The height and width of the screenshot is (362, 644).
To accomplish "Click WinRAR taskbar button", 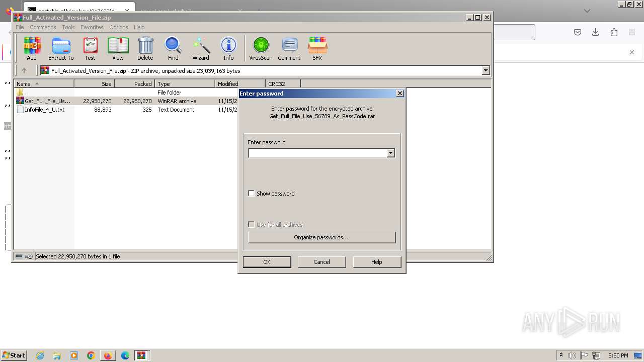I will point(141,355).
